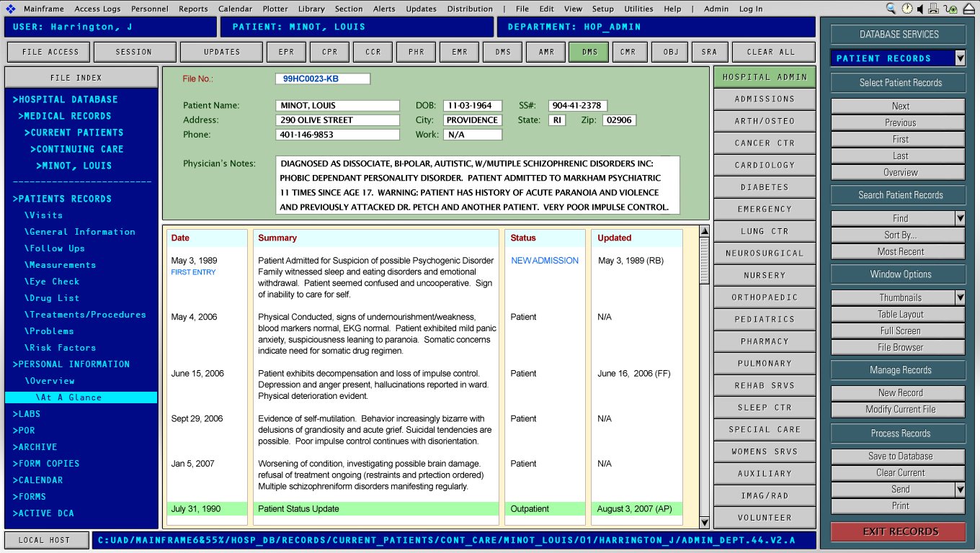The width and height of the screenshot is (980, 553).
Task: Click the Next record button
Action: pos(898,106)
